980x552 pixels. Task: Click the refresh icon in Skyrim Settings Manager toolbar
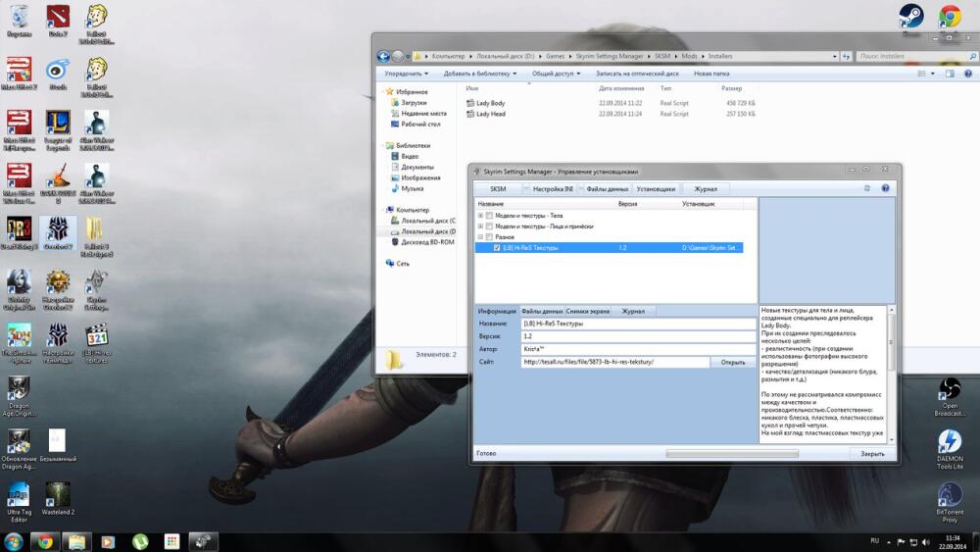(867, 188)
